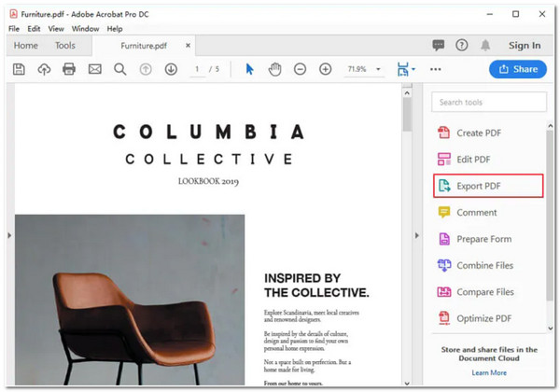
Task: Open the Find text magnifier
Action: [x=120, y=69]
